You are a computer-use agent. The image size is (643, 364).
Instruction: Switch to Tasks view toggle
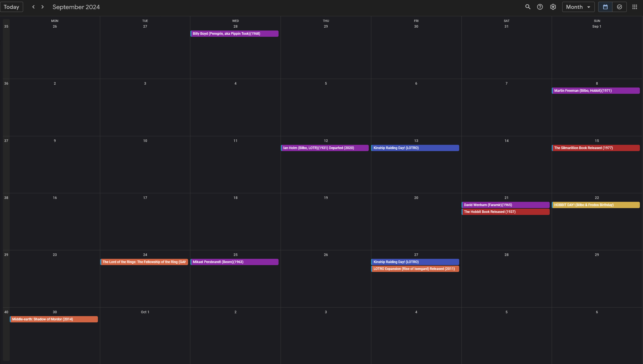pos(619,7)
